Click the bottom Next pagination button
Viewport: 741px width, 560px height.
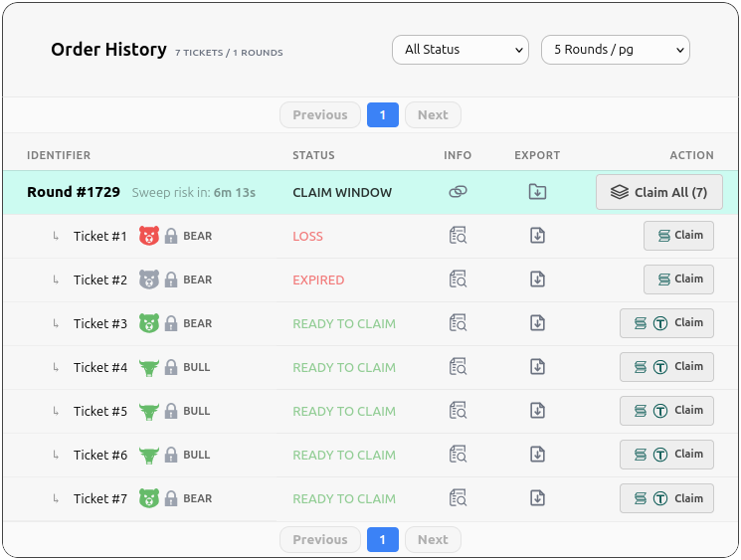tap(433, 539)
